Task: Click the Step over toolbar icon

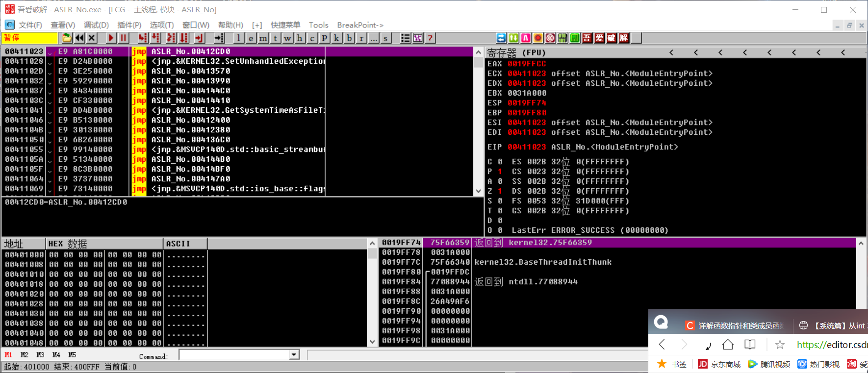Action: 155,38
